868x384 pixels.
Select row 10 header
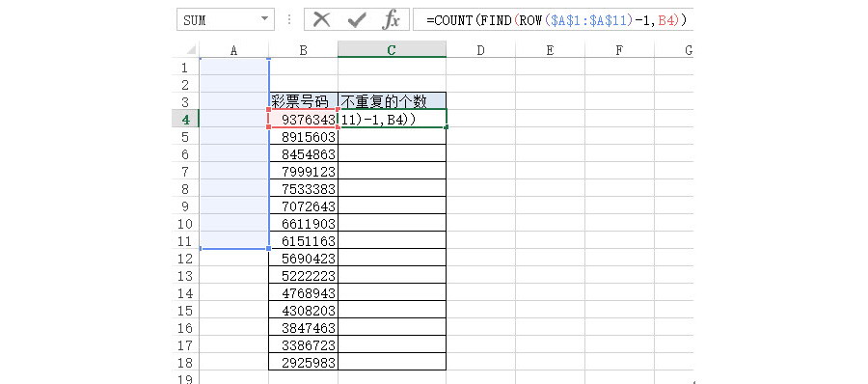(185, 223)
